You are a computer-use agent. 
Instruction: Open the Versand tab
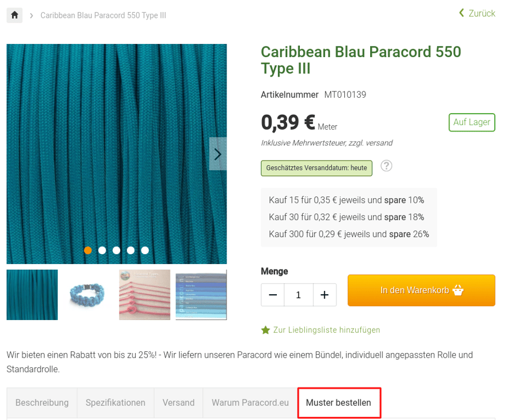[178, 402]
